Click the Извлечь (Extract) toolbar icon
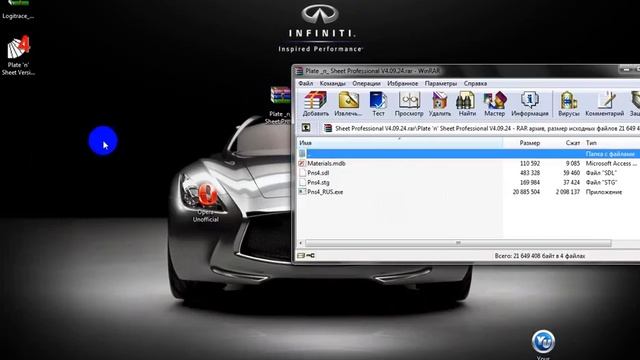The image size is (640, 360). point(348,104)
